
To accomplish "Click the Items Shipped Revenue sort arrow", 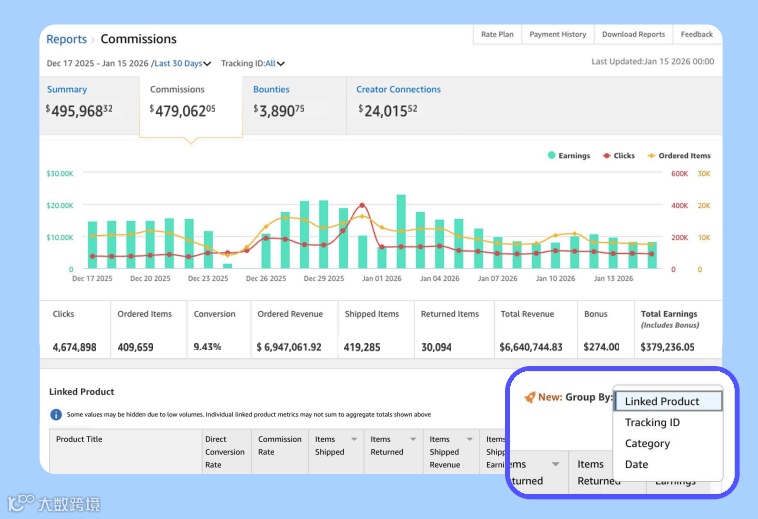I will tap(469, 439).
